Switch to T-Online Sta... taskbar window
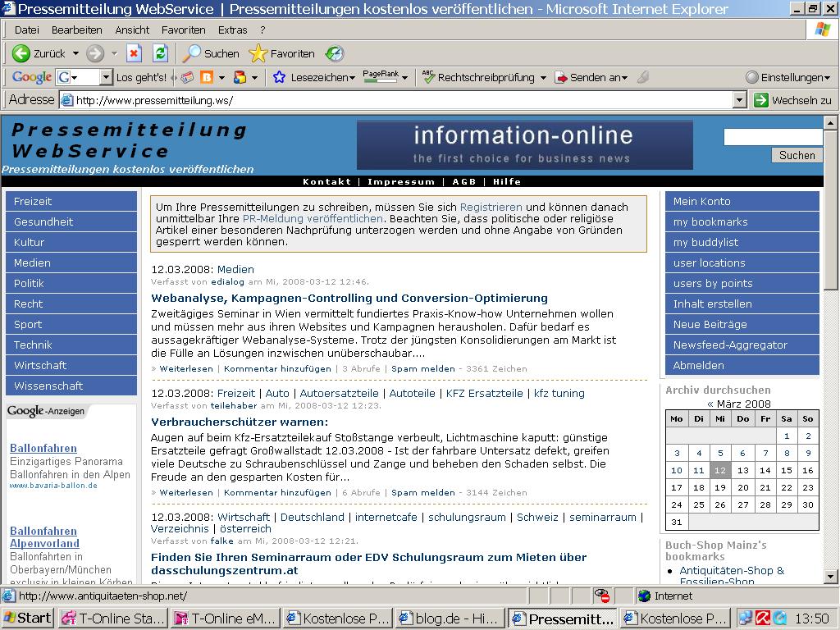This screenshot has width=840, height=630. point(112,619)
